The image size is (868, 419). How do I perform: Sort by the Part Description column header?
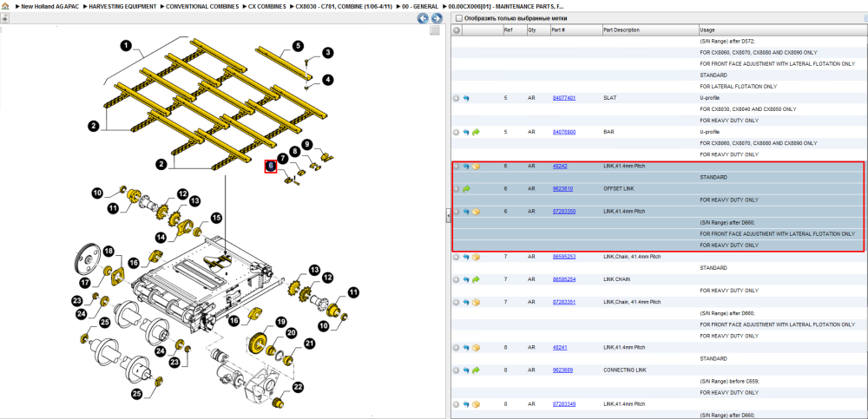[650, 30]
